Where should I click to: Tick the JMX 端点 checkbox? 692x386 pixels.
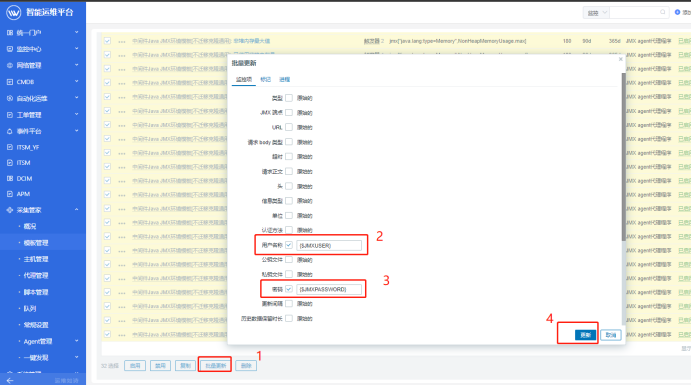tap(289, 112)
